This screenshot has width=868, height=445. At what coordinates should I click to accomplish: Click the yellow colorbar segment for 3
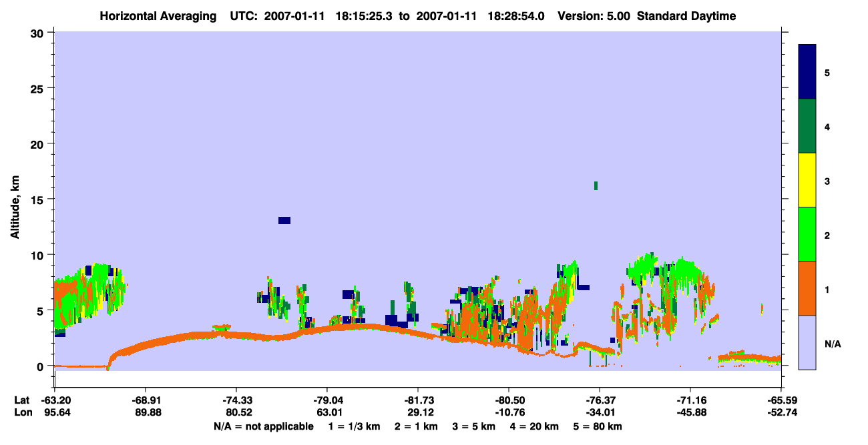(807, 180)
